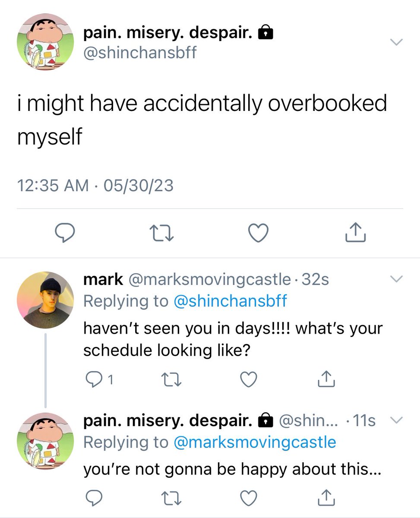
Task: Retweet the main overbooked tweet
Action: 163,234
